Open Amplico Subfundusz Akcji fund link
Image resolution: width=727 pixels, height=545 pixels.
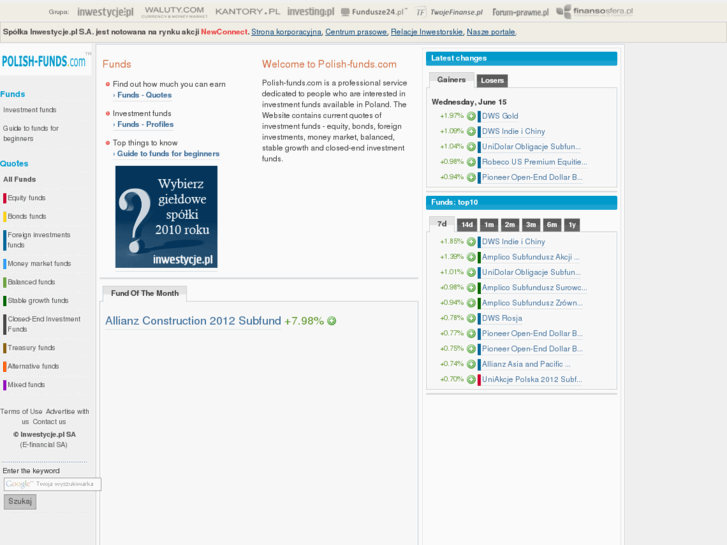(530, 257)
